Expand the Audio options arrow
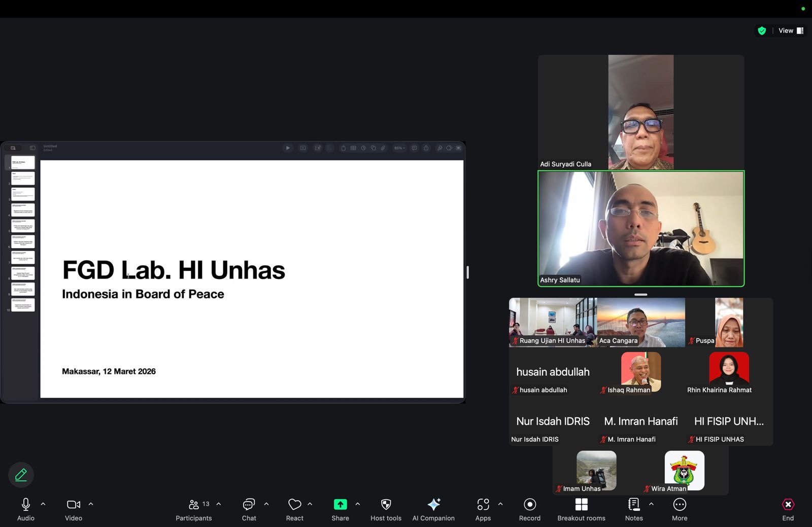Viewport: 812px width, 527px height. [43, 504]
